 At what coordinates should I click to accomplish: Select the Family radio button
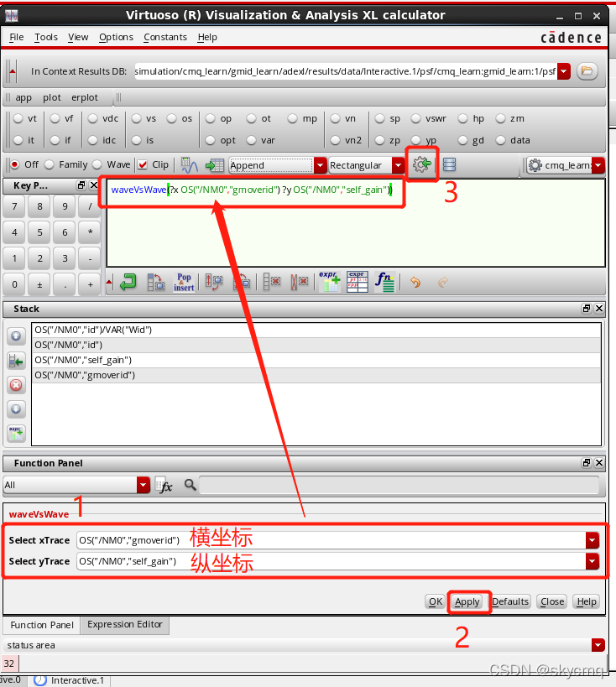pyautogui.click(x=50, y=164)
